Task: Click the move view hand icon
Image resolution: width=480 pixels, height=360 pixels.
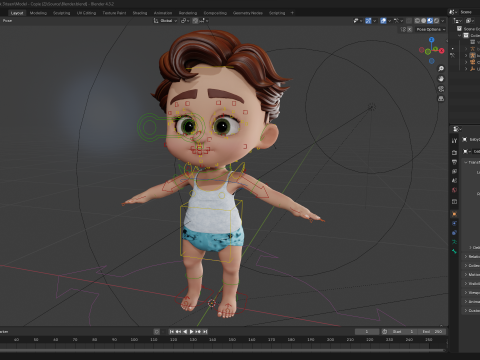Action: point(441,79)
